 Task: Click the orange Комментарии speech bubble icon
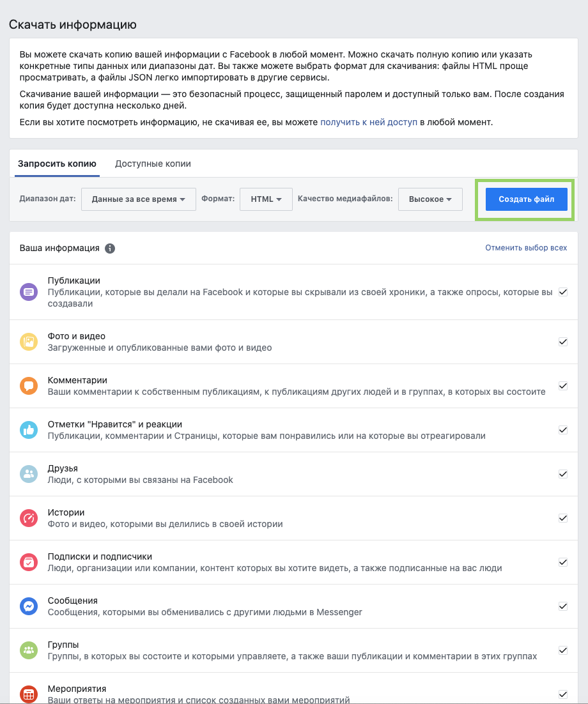29,386
